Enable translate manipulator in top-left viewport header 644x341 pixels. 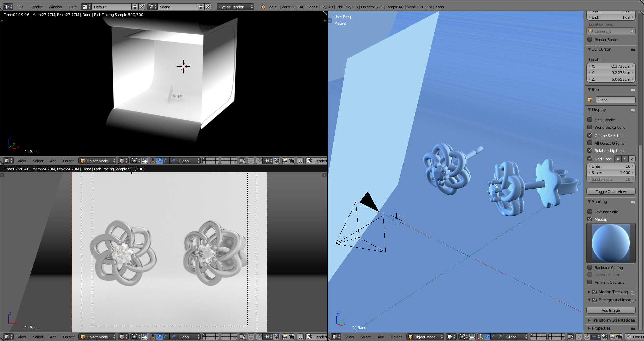pyautogui.click(x=159, y=161)
